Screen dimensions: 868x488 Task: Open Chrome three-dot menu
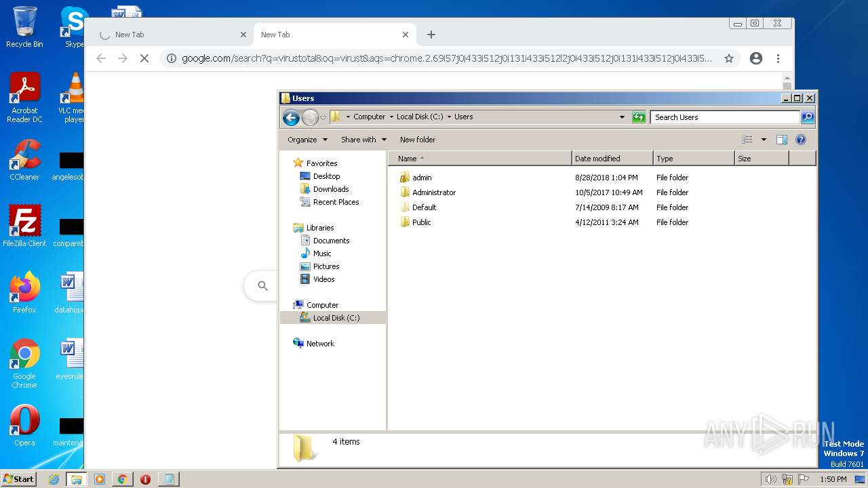click(778, 58)
